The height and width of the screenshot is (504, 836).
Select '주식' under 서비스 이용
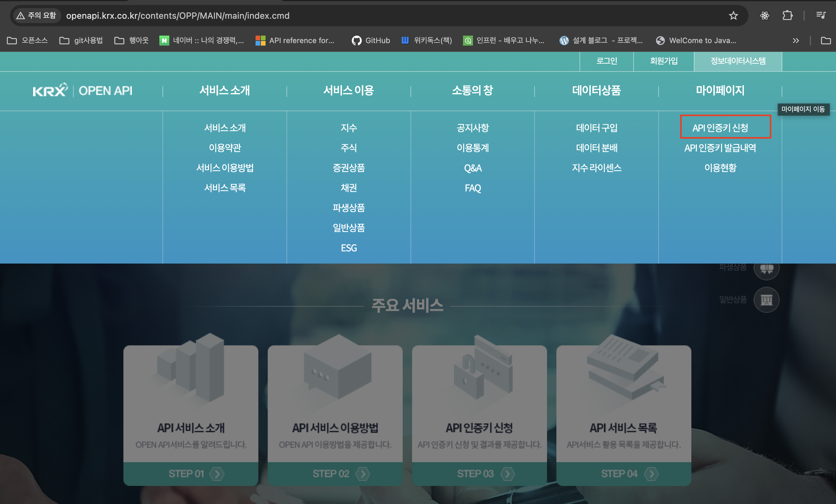tap(348, 148)
